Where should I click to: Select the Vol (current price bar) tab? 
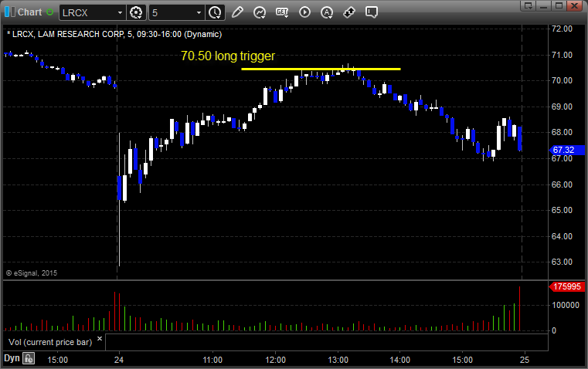(50, 342)
